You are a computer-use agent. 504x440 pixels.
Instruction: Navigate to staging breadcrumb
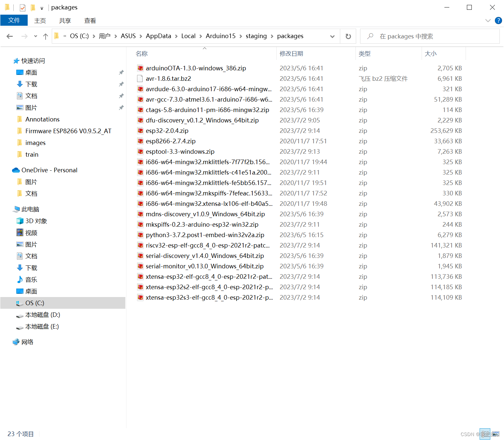pos(256,36)
